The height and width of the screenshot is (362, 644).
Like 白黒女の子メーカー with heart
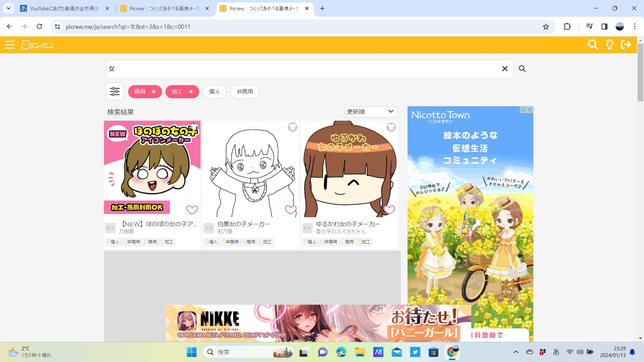tap(290, 209)
